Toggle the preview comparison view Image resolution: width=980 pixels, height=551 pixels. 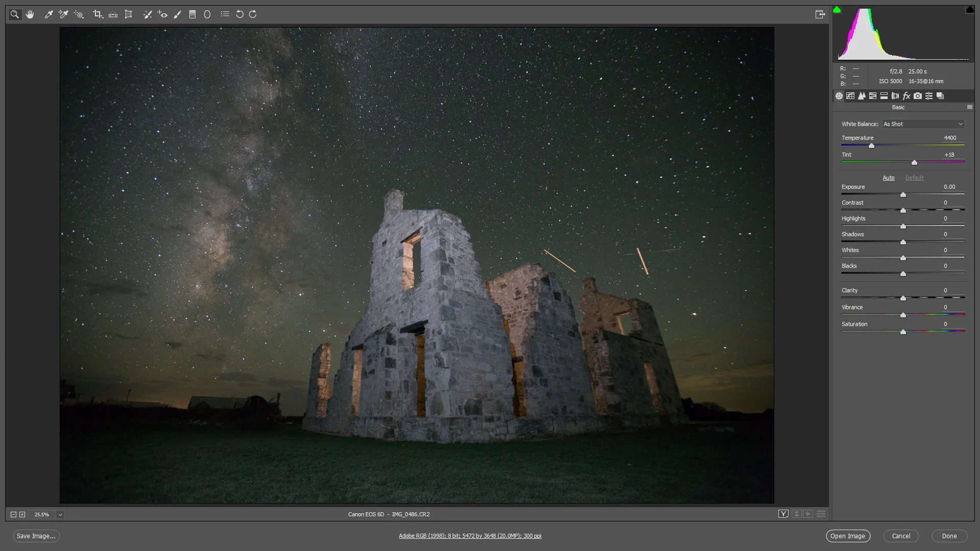pyautogui.click(x=783, y=514)
